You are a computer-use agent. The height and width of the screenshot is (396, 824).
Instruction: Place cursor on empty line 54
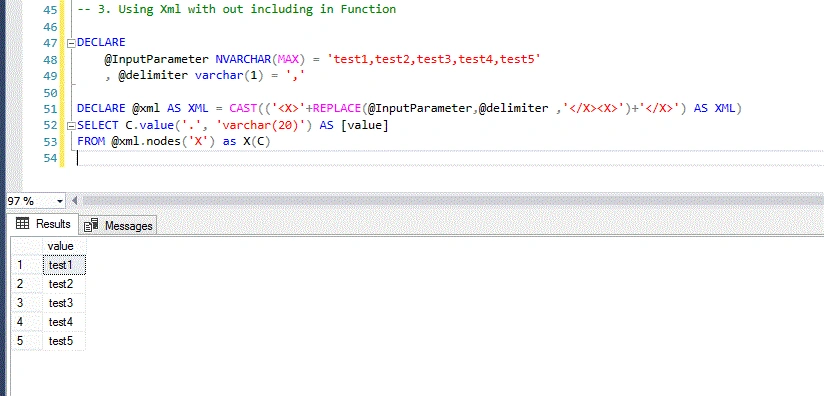450,158
